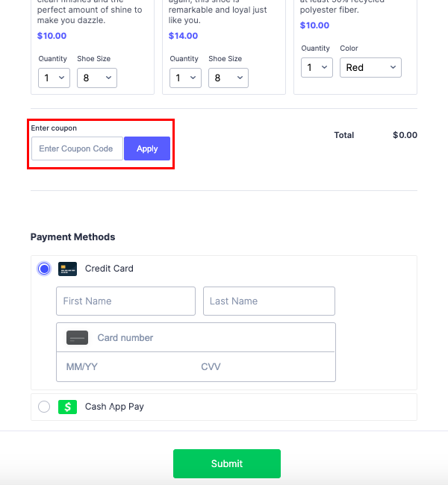Click the MM/YY expiry field
The height and width of the screenshot is (485, 448).
pyautogui.click(x=123, y=366)
